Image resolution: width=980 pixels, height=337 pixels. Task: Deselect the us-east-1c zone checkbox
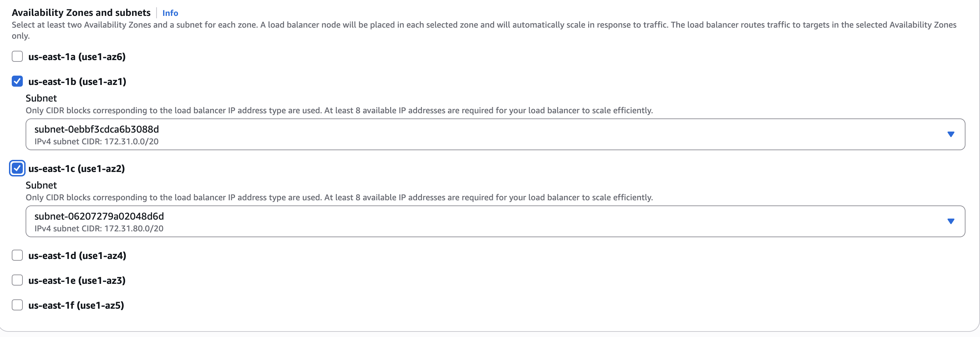coord(17,168)
